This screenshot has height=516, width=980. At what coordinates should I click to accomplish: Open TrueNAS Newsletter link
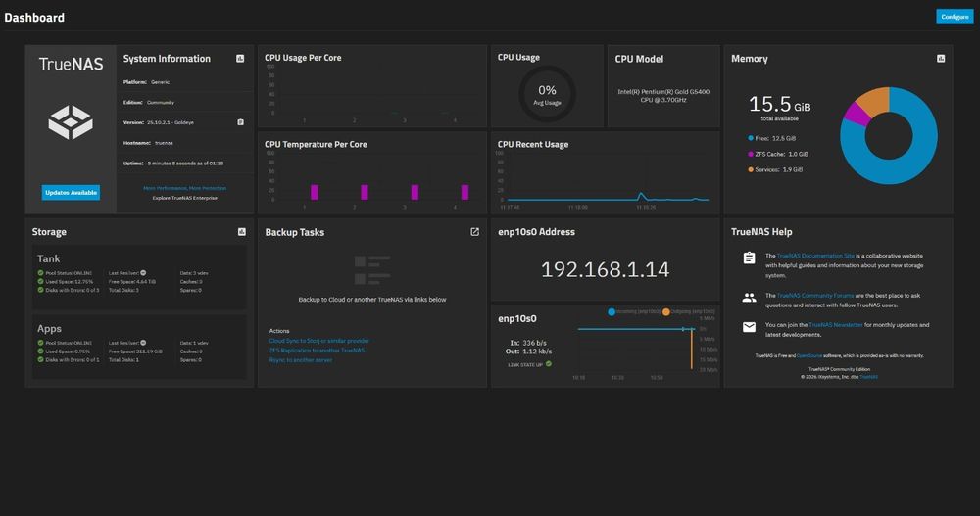(836, 325)
